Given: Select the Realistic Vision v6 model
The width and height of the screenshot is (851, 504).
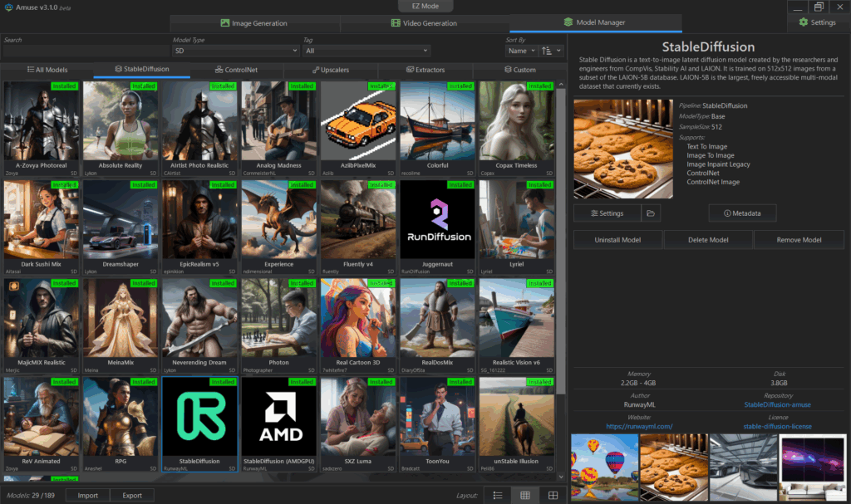Looking at the screenshot, I should [517, 326].
